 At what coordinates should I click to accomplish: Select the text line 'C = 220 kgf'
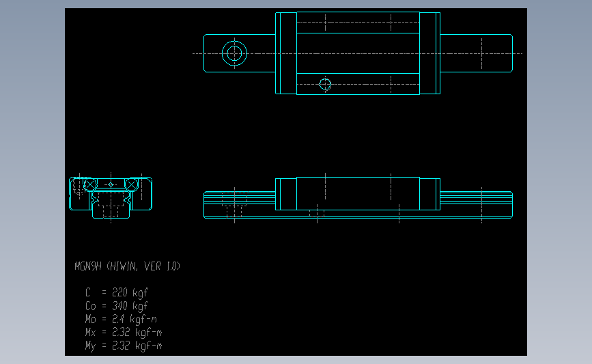pos(117,293)
